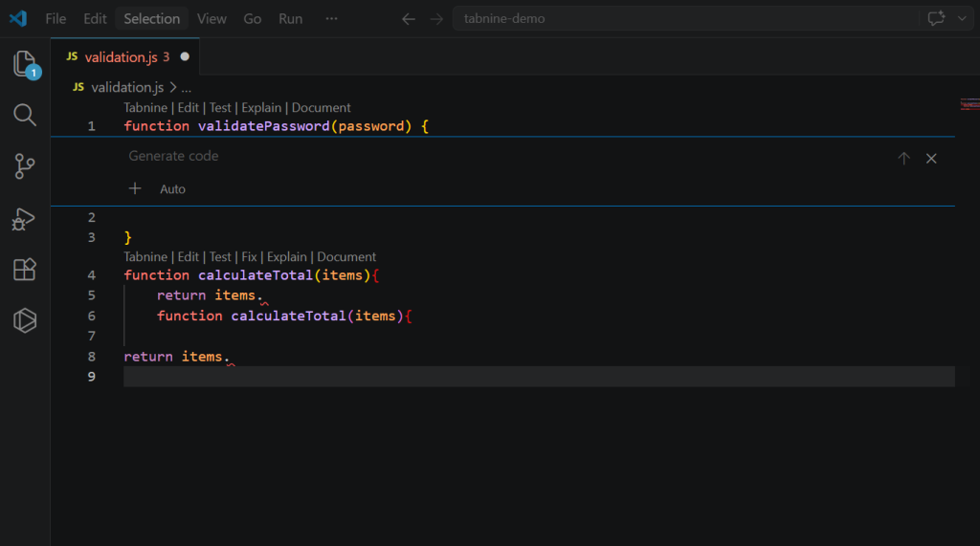This screenshot has width=980, height=546.
Task: Click the unsaved dot on validation.js tab
Action: [x=185, y=56]
